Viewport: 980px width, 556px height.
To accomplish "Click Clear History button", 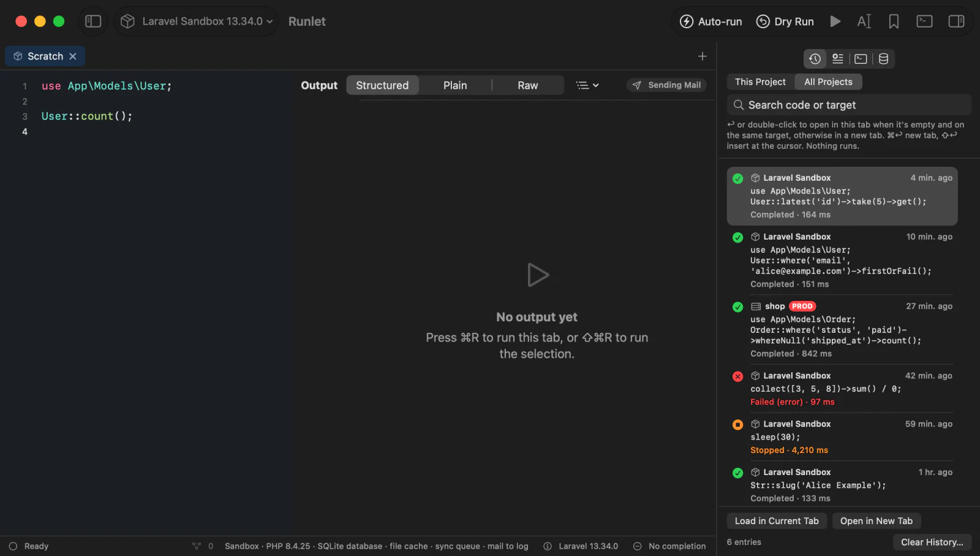I will point(932,542).
